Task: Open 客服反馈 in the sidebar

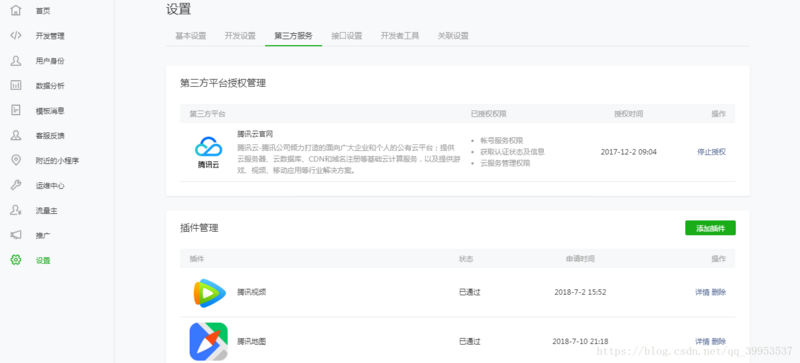Action: pos(50,136)
